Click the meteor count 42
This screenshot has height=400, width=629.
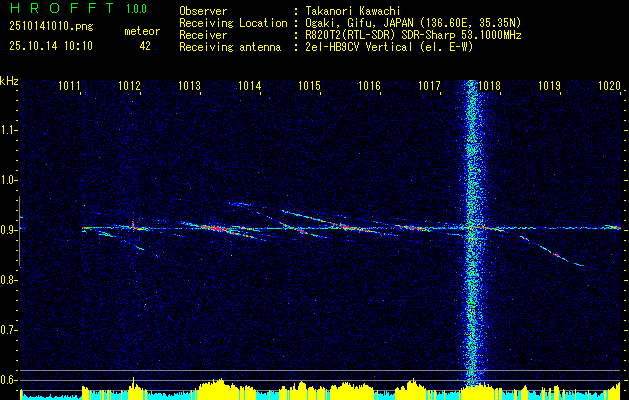(145, 46)
